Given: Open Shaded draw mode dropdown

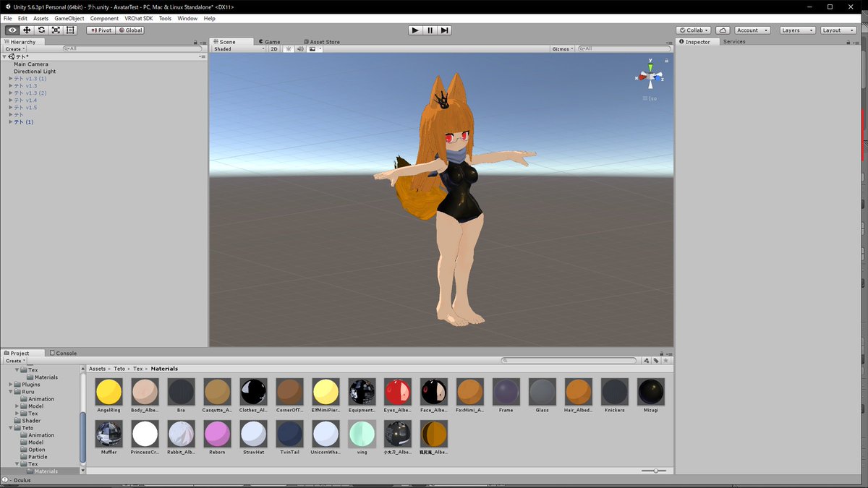Looking at the screenshot, I should coord(239,49).
